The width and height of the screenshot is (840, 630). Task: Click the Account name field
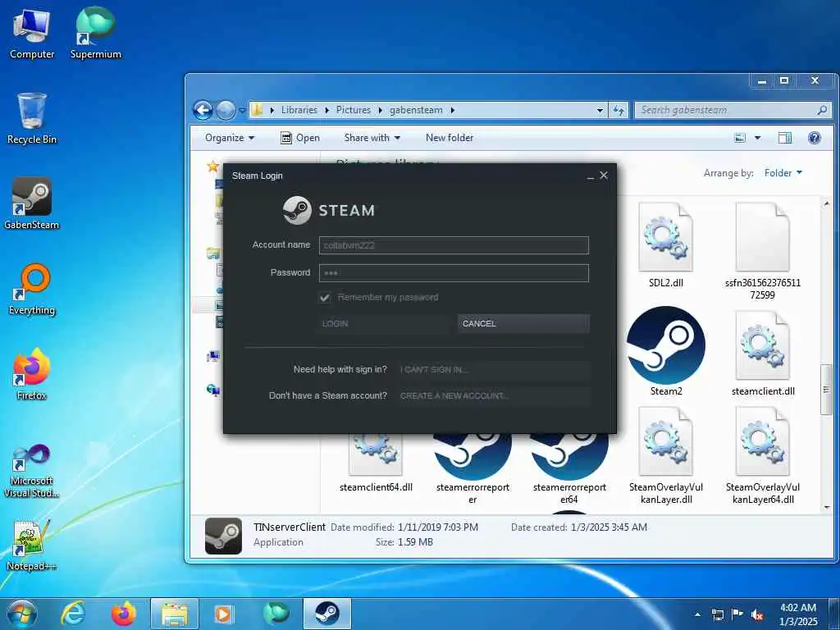454,245
